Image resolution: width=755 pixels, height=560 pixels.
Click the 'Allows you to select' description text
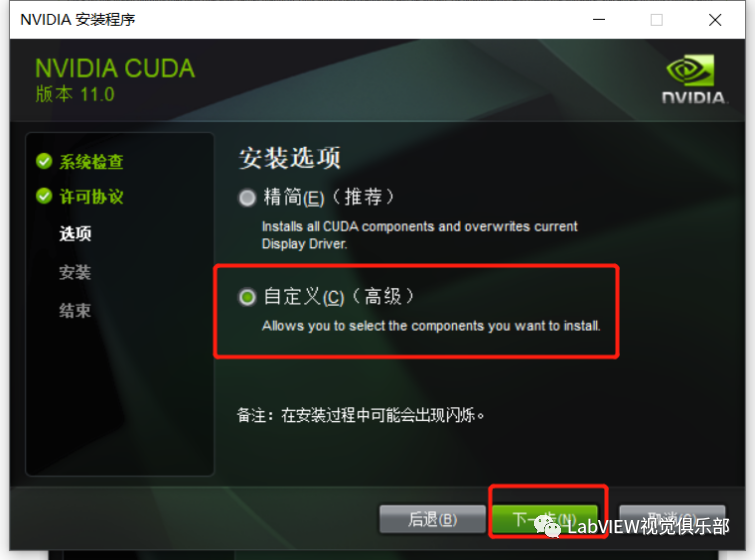(x=431, y=326)
